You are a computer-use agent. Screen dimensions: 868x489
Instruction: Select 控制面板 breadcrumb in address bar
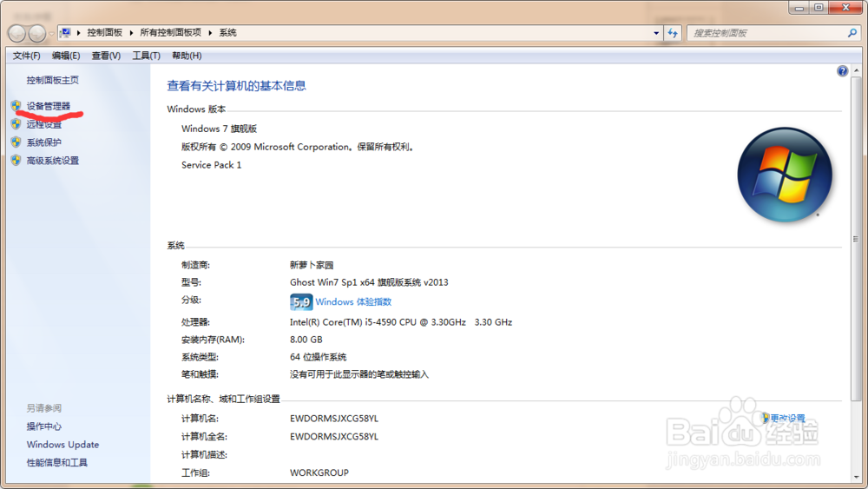coord(105,33)
